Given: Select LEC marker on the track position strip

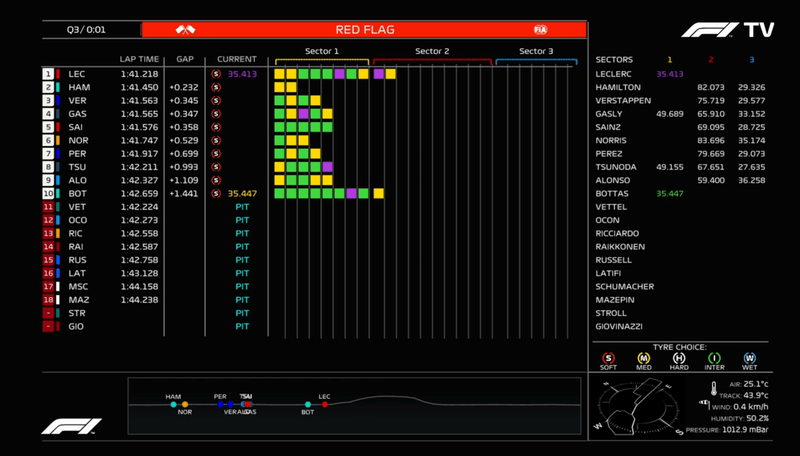Looking at the screenshot, I should point(324,404).
